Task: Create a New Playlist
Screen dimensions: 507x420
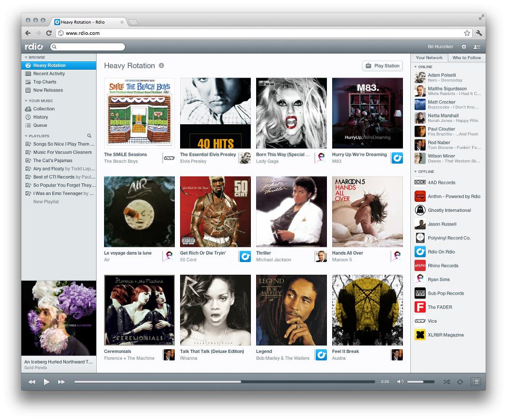Action: click(46, 202)
